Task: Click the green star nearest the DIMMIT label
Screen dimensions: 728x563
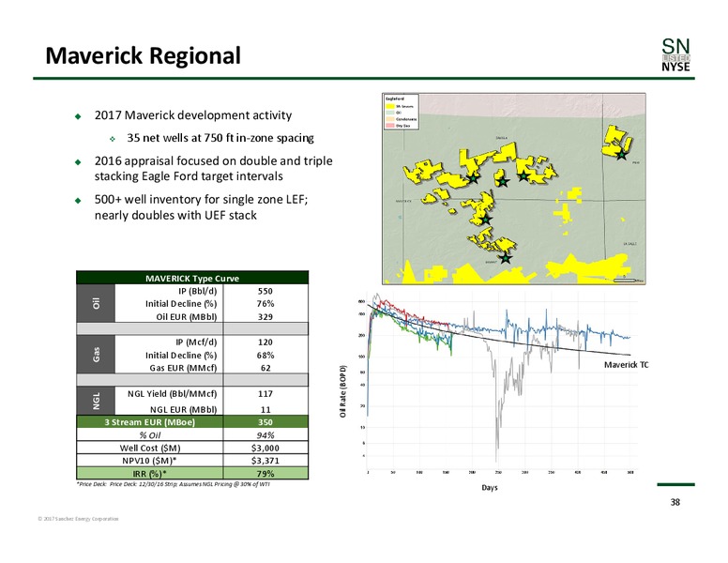Action: click(x=506, y=258)
